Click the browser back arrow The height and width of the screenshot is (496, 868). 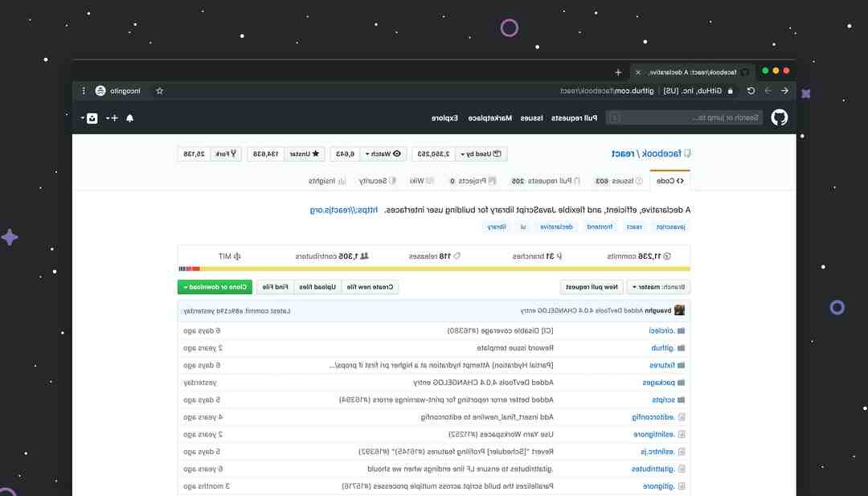(x=784, y=91)
